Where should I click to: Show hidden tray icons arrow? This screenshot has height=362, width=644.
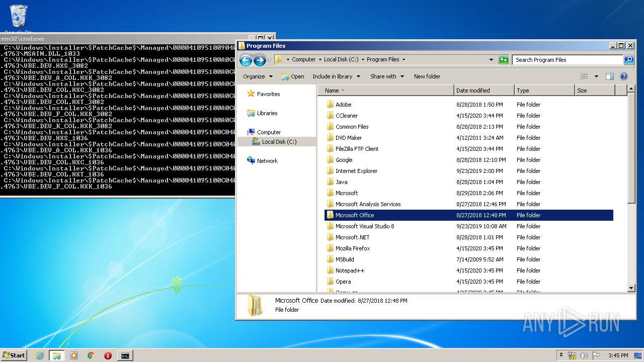[561, 355]
